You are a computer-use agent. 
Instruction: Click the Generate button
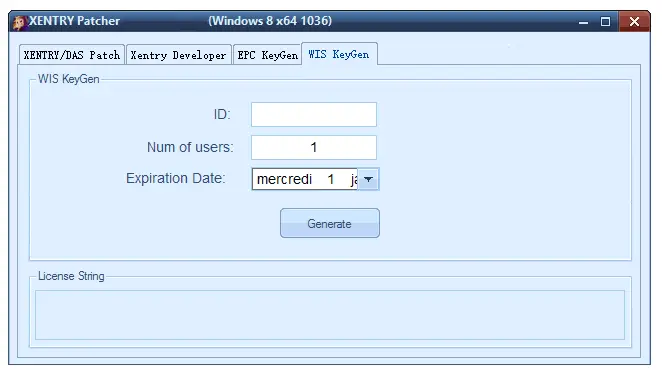pyautogui.click(x=330, y=223)
